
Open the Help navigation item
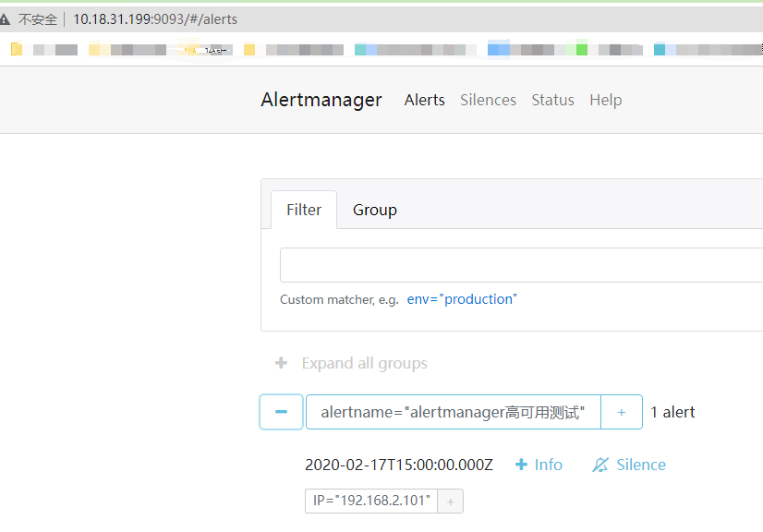tap(606, 100)
